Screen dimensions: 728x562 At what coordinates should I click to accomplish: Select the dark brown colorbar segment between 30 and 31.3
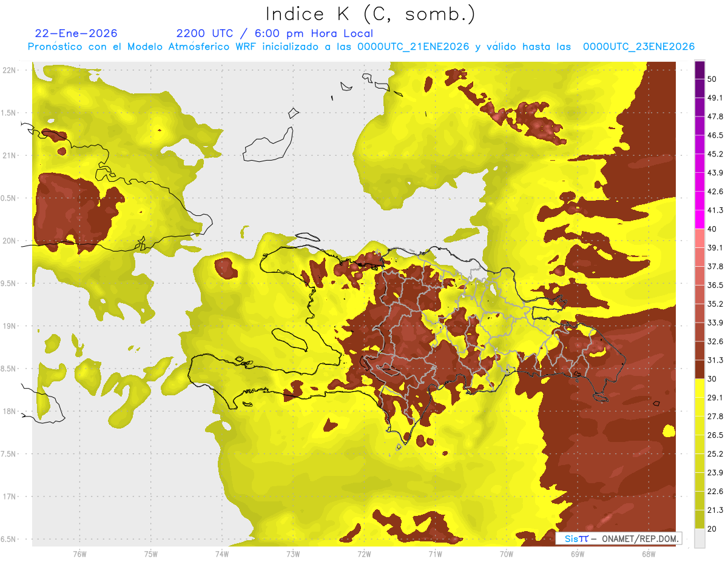click(699, 369)
